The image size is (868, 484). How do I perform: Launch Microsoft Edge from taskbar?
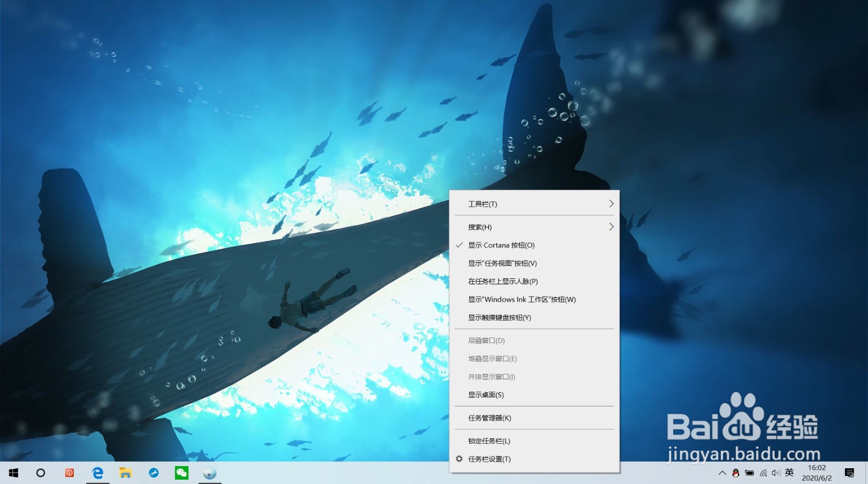tap(98, 473)
